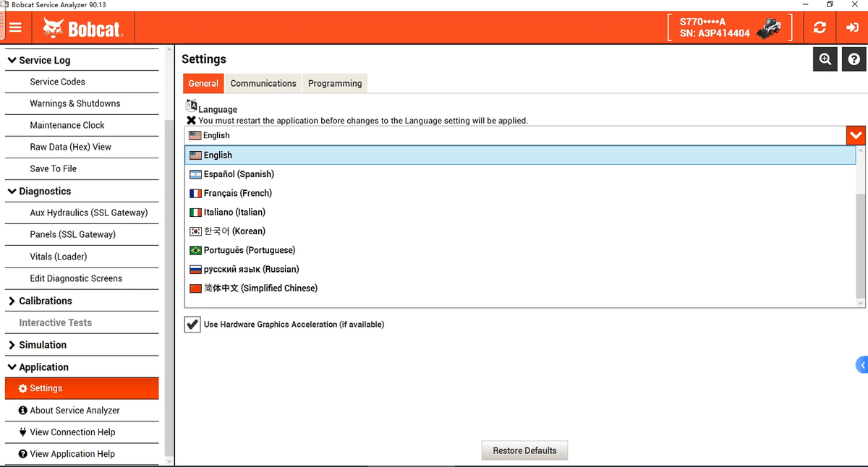
Task: Click the magnifier zoom icon
Action: [825, 59]
